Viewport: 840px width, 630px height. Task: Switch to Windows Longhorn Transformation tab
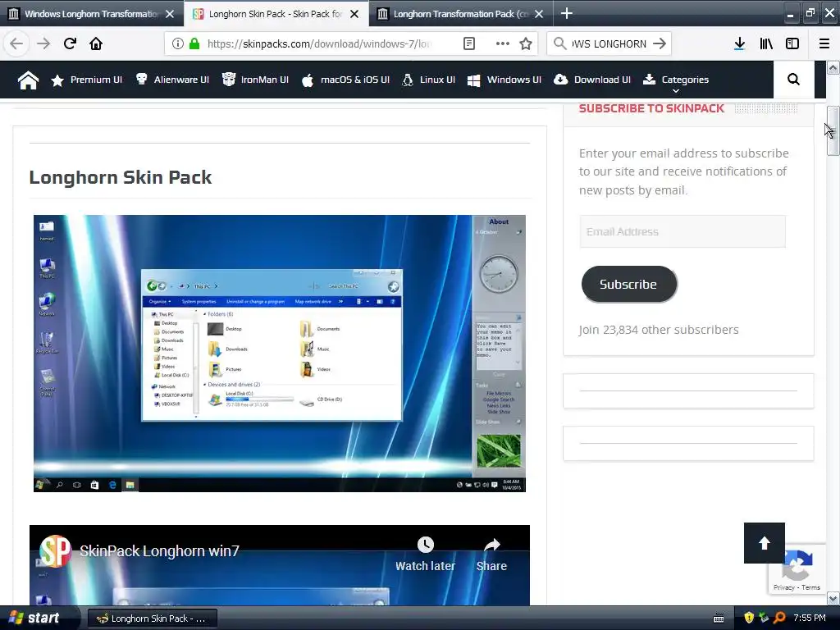(x=91, y=14)
